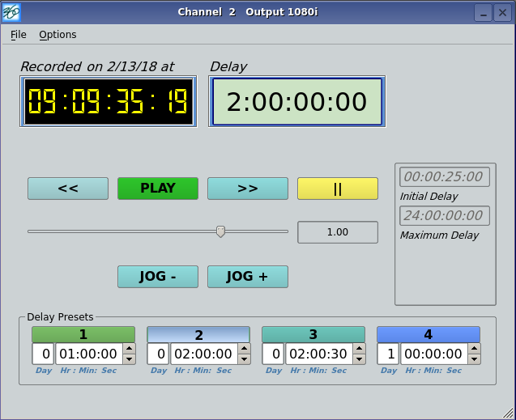Click the Initial Delay field
The height and width of the screenshot is (420, 516).
click(x=444, y=176)
